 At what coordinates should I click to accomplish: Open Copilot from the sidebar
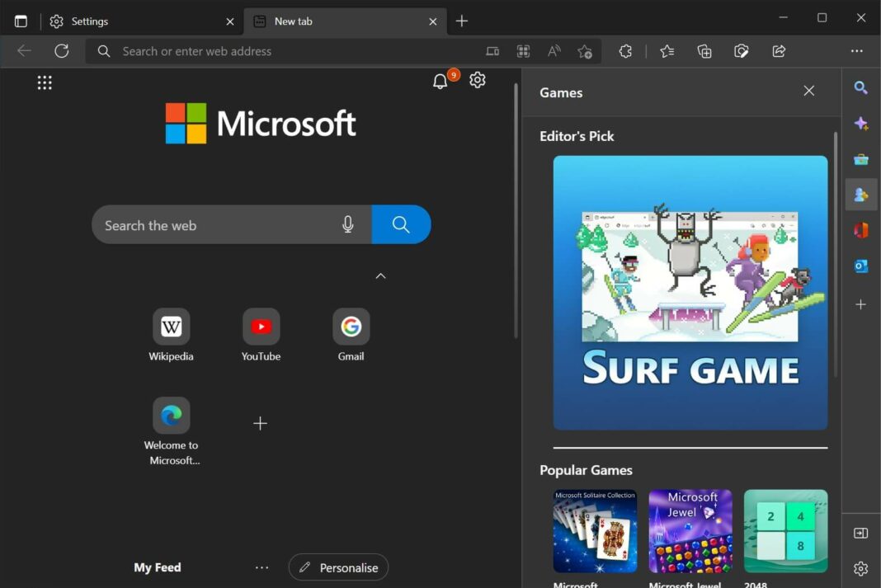(861, 123)
